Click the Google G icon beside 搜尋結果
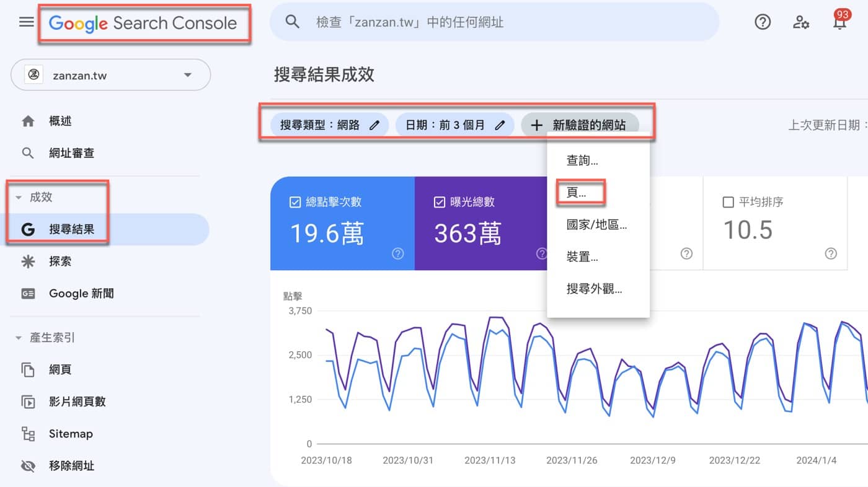Image resolution: width=868 pixels, height=487 pixels. pyautogui.click(x=28, y=229)
